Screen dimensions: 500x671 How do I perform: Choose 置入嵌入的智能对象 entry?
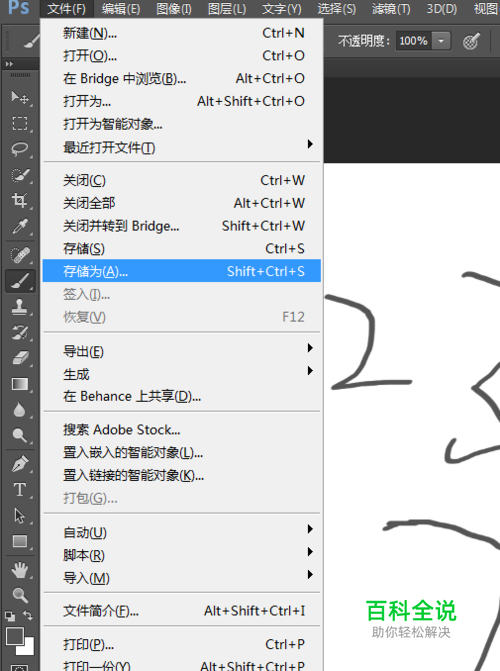pos(182,452)
